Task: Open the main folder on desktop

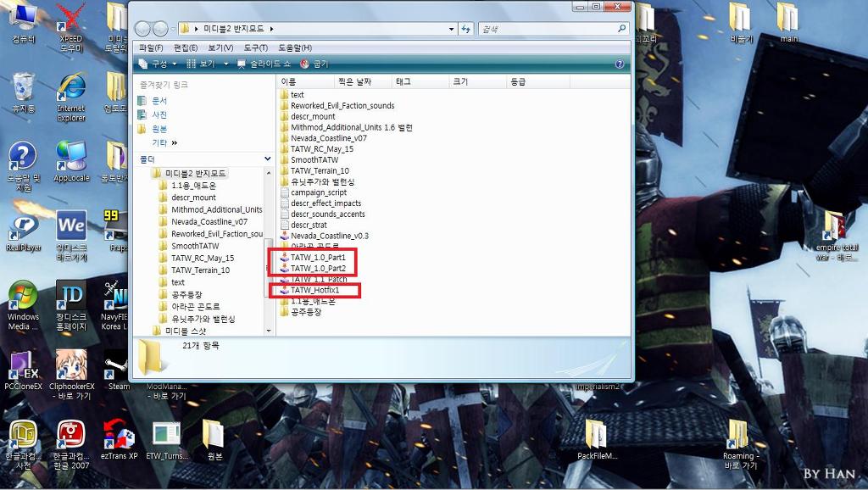Action: click(x=788, y=23)
